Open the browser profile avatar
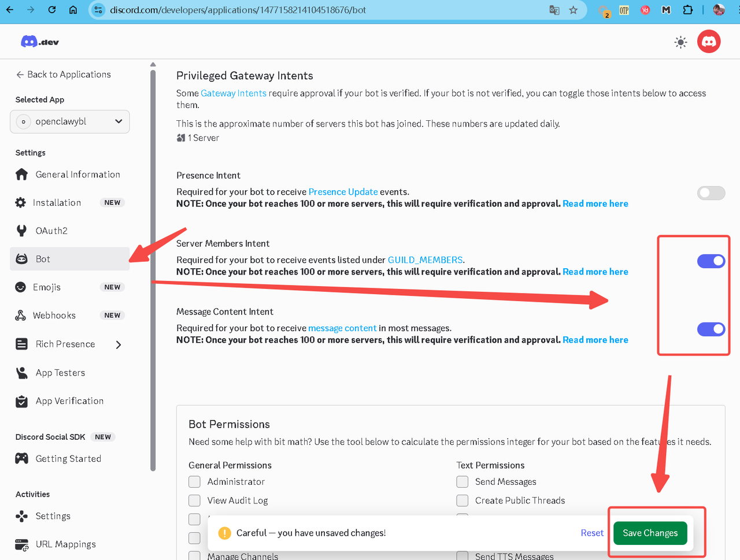This screenshot has width=740, height=560. pos(719,10)
